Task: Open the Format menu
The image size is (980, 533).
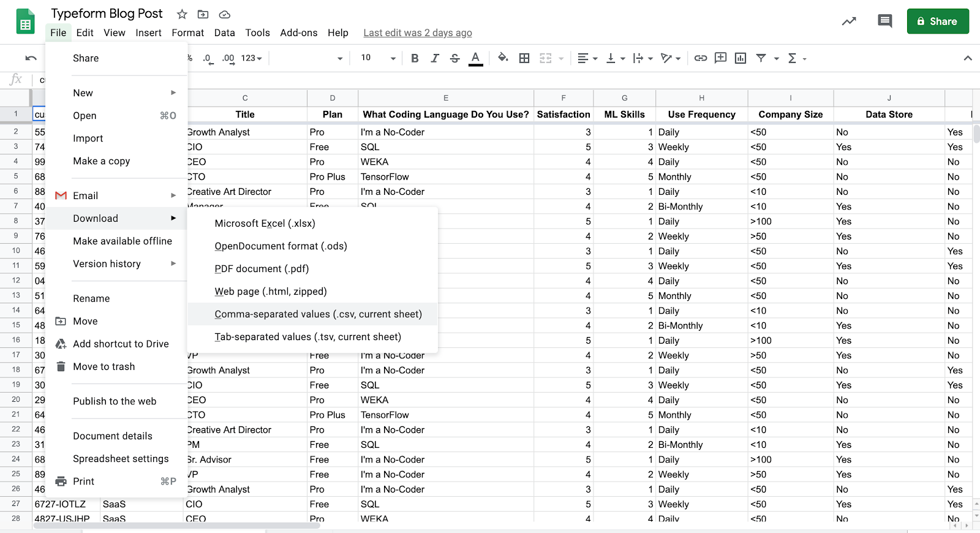Action: click(188, 33)
